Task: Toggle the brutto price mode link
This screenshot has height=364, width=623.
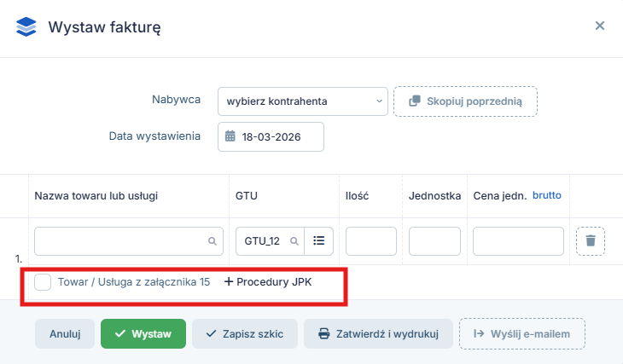Action: pos(547,195)
